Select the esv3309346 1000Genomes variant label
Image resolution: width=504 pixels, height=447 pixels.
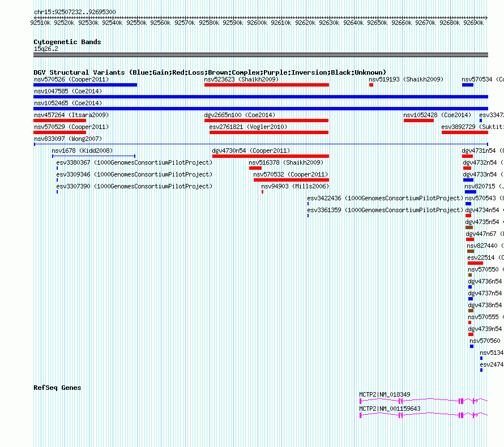134,174
